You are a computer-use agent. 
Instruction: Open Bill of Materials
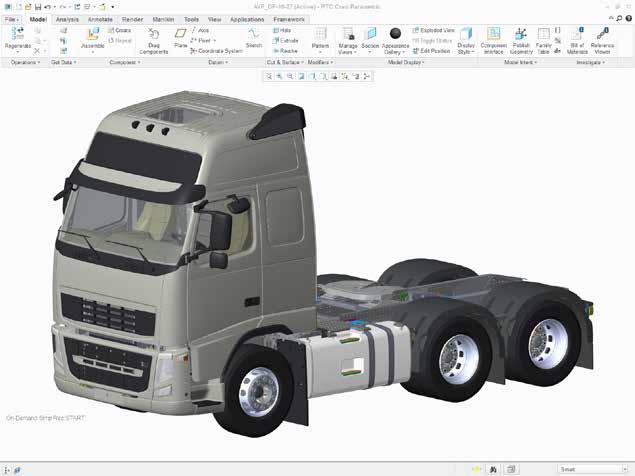pyautogui.click(x=577, y=41)
